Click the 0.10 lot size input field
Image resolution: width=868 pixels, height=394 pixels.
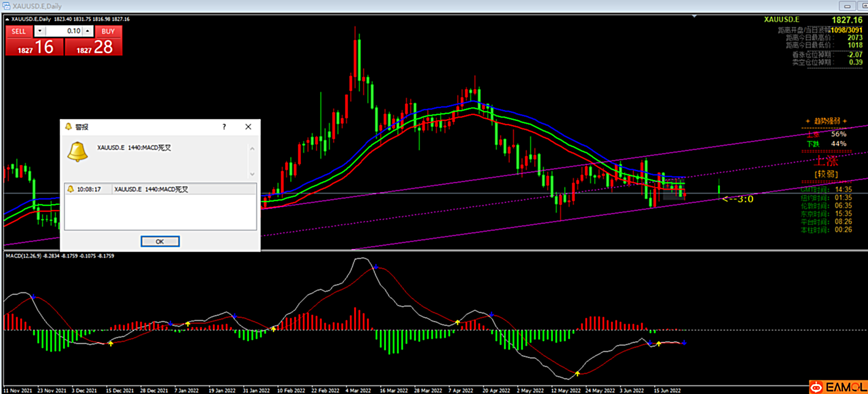click(64, 32)
